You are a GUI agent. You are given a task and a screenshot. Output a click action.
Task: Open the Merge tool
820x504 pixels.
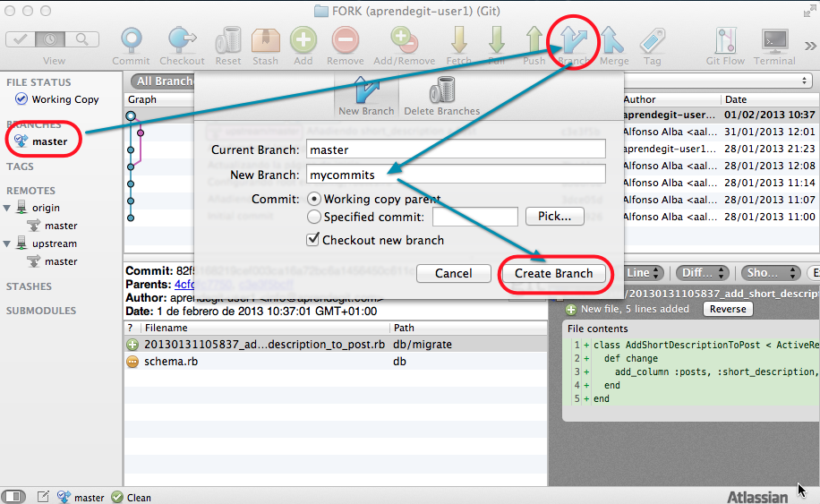(613, 40)
